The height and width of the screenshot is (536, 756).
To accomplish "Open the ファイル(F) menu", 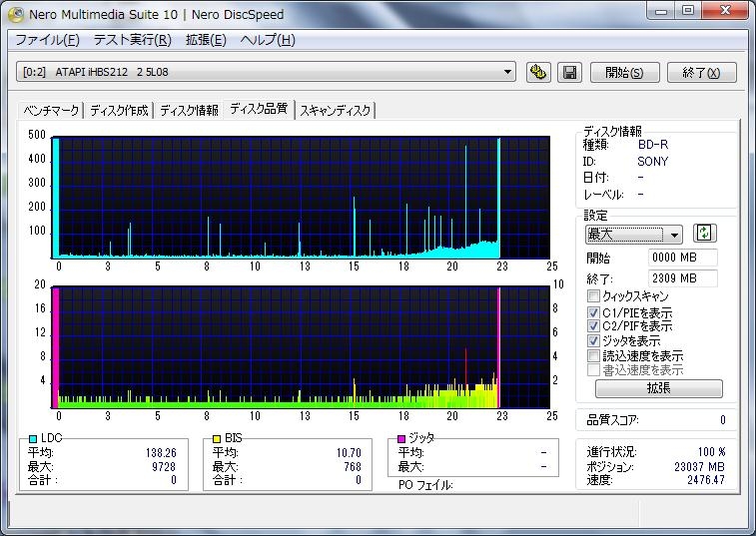I will (x=47, y=40).
